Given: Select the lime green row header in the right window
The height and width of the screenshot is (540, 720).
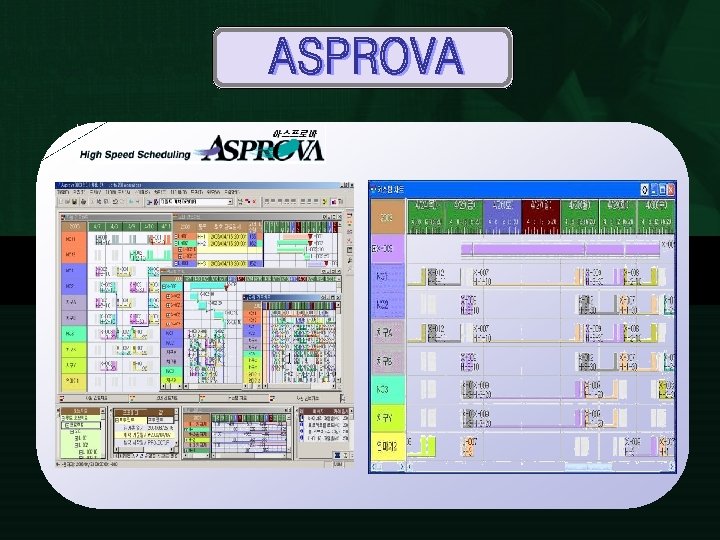Looking at the screenshot, I should [x=388, y=418].
